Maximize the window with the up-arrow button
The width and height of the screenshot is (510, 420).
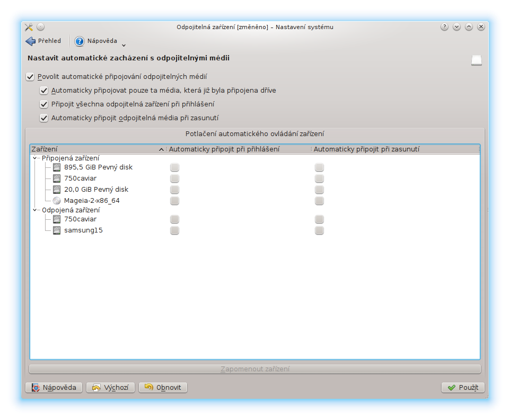coord(469,27)
